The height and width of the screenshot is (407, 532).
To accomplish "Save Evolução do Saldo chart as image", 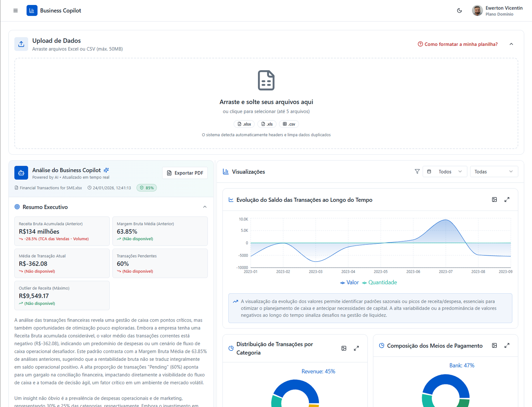I will (x=494, y=200).
